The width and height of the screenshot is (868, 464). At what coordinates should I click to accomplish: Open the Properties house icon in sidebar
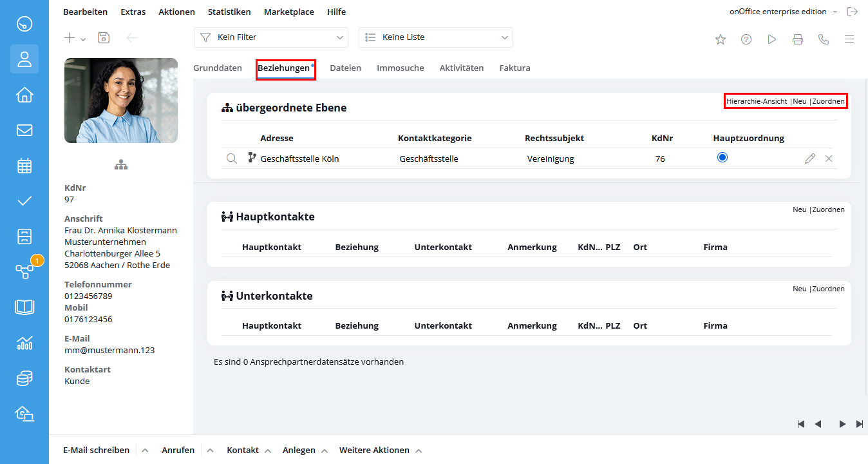click(24, 95)
